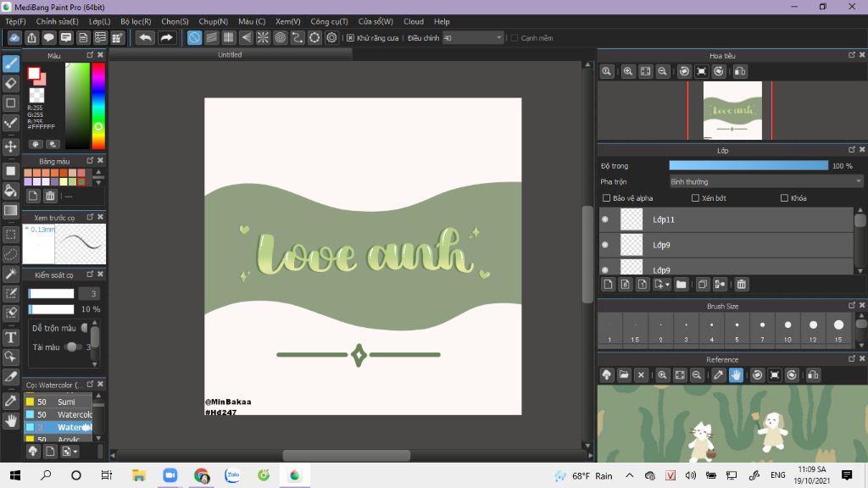Open Zoom from the taskbar

170,475
